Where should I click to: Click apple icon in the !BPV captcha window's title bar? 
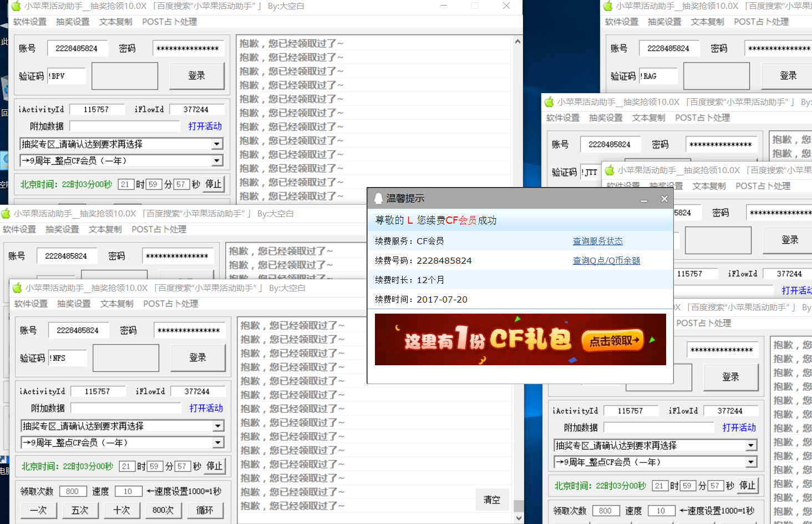16,6
